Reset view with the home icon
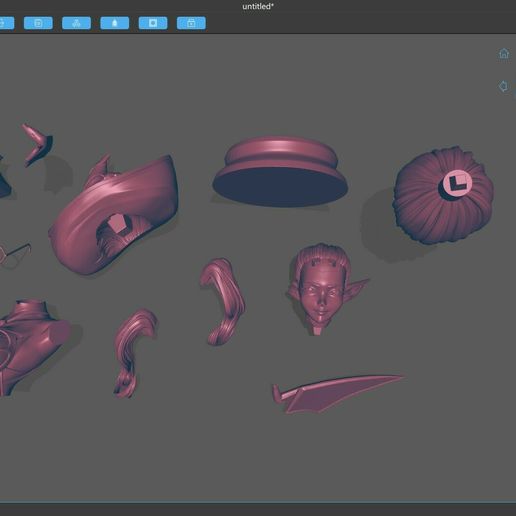516x516 pixels. [x=504, y=53]
